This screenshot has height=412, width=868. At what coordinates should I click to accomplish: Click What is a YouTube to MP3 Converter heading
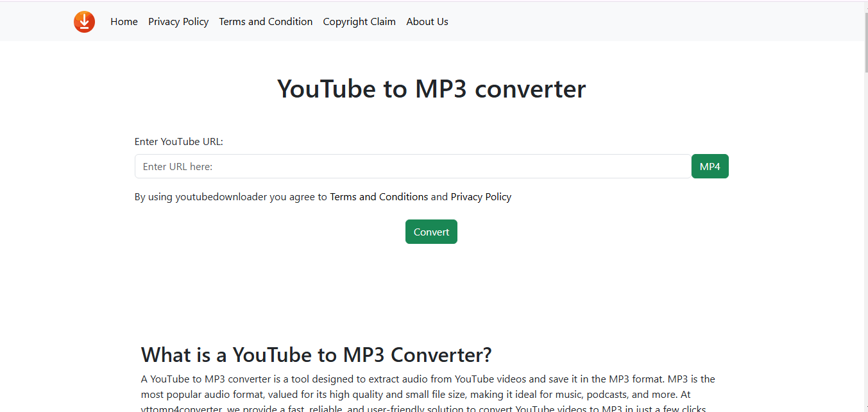click(x=316, y=354)
